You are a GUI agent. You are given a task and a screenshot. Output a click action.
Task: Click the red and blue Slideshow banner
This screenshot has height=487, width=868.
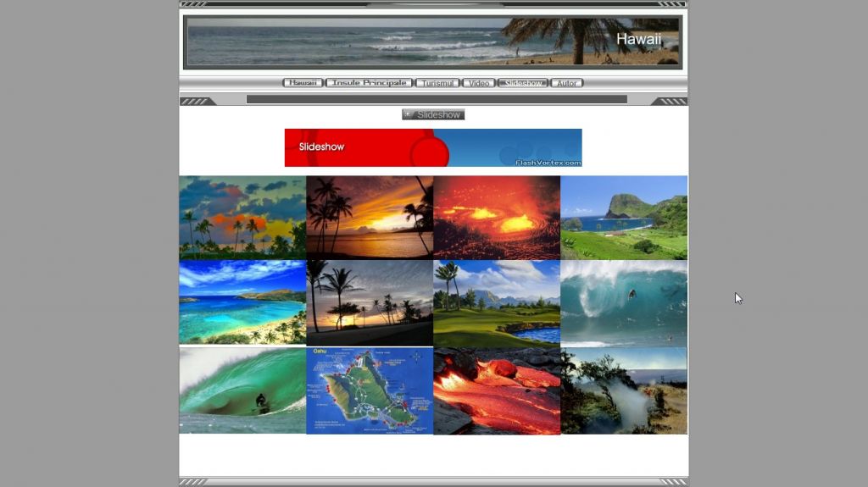point(433,147)
